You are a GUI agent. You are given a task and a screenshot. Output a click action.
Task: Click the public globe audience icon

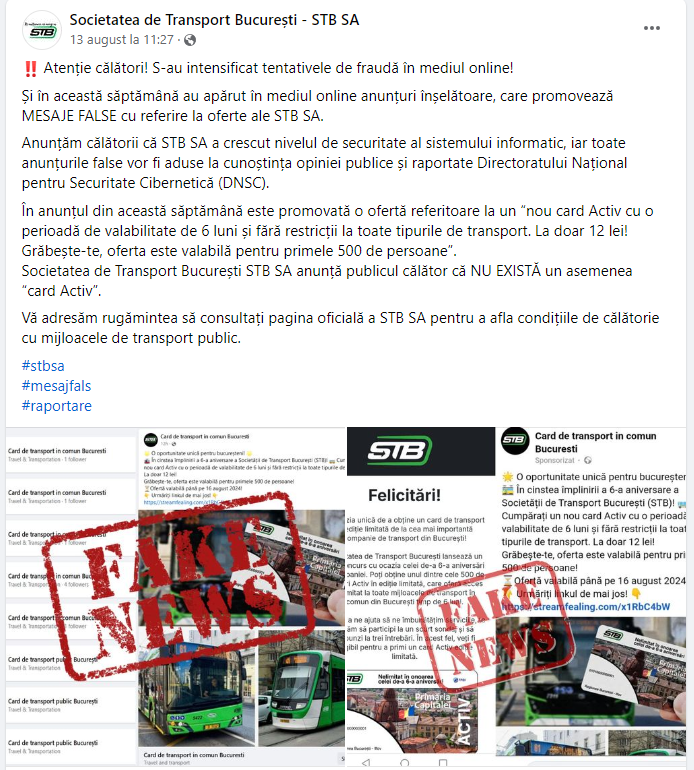190,40
